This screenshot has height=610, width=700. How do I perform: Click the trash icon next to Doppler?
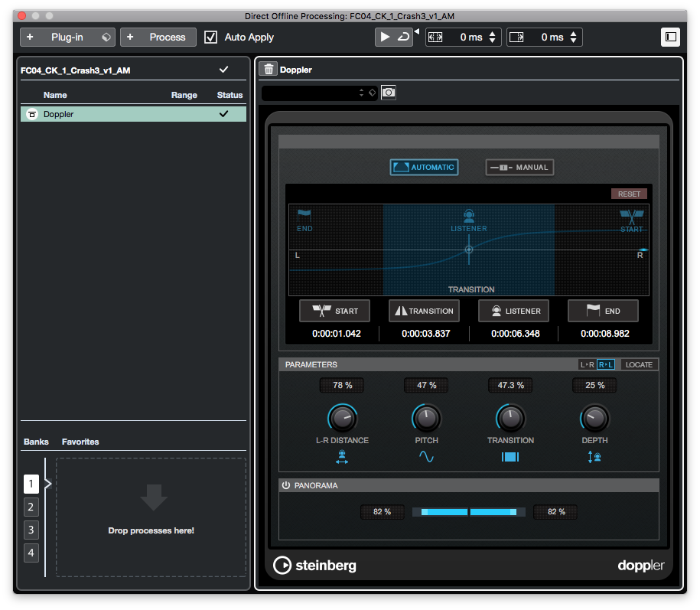(x=269, y=69)
